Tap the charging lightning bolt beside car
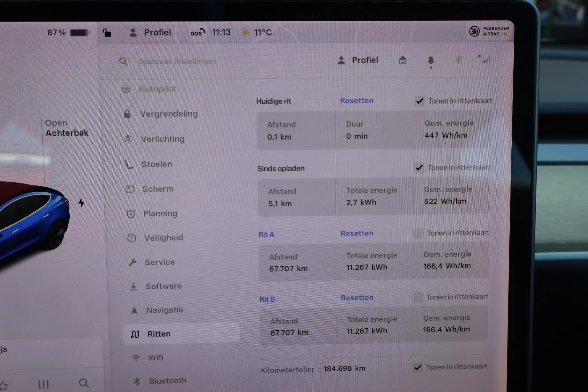 pos(82,203)
